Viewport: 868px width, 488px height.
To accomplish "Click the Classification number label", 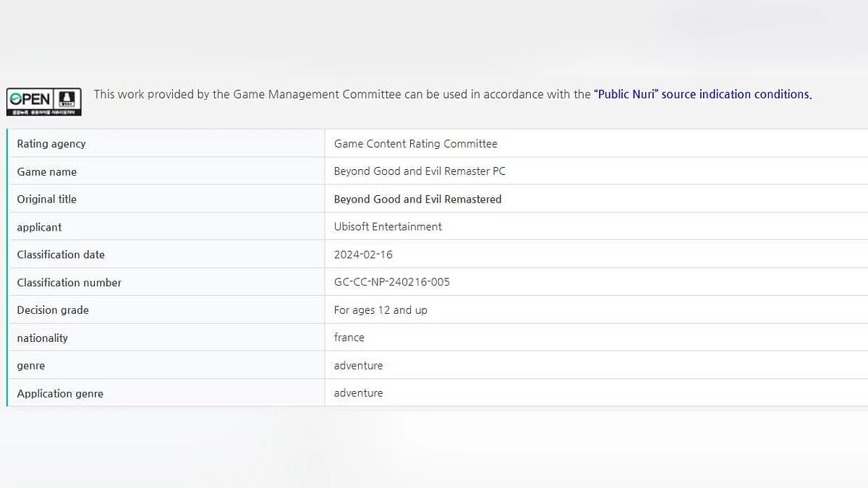I will [x=69, y=283].
